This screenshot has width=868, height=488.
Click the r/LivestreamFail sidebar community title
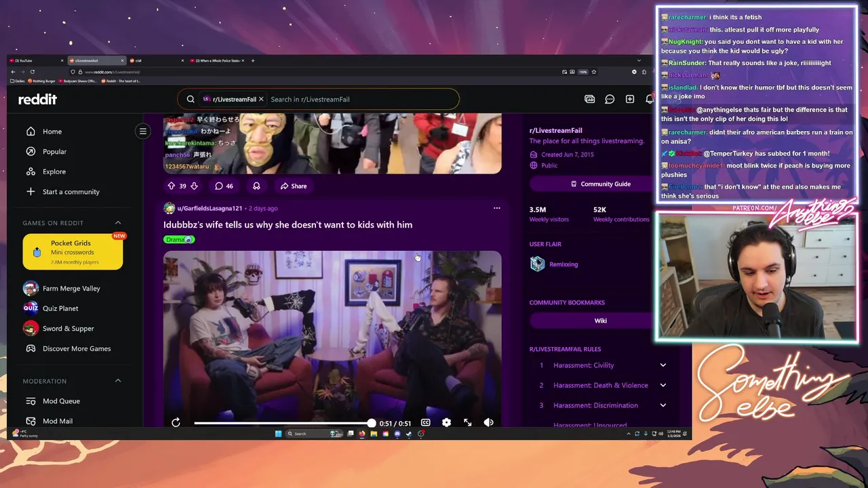[555, 130]
